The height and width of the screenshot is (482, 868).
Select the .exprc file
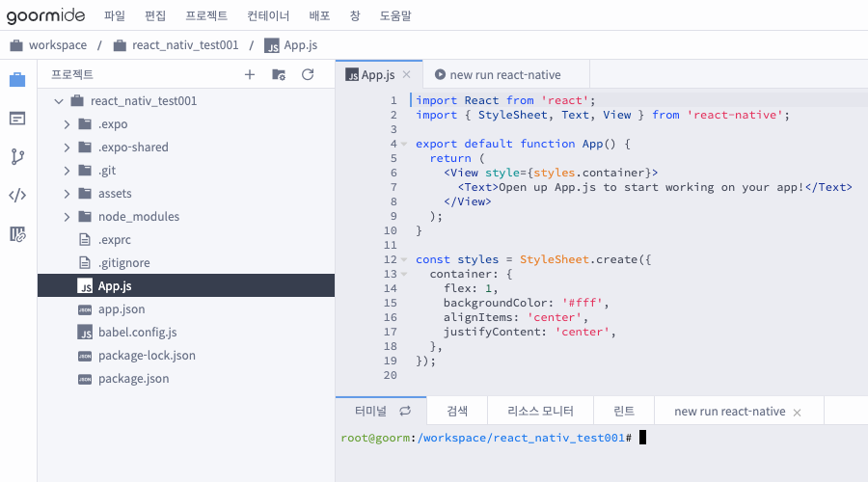point(186,240)
